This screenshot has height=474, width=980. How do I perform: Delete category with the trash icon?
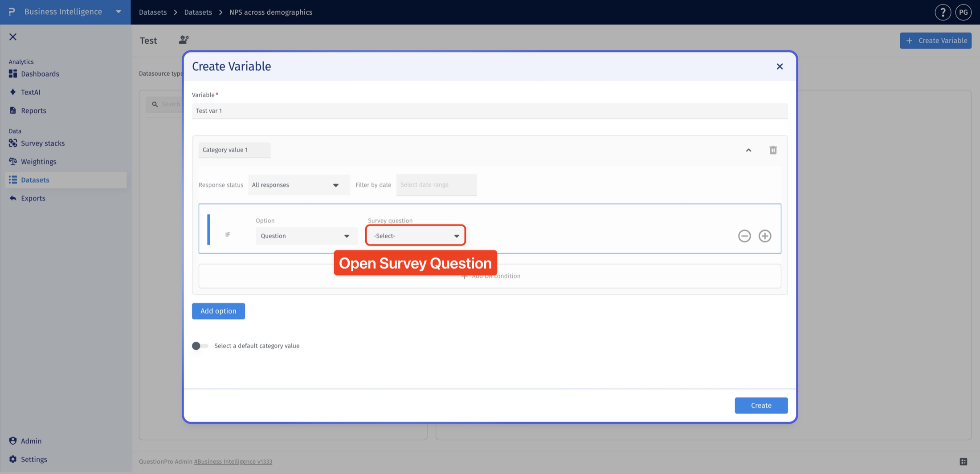773,150
